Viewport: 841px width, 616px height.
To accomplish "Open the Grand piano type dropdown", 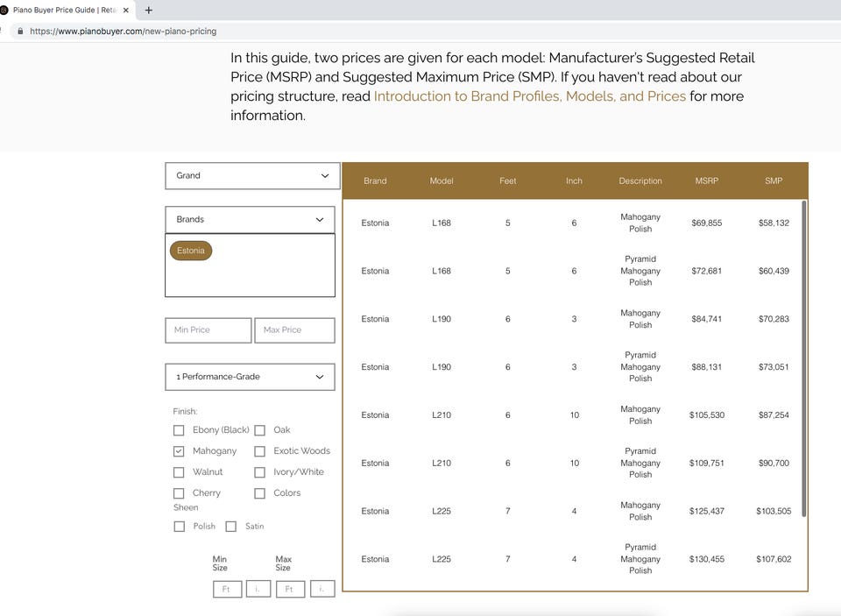I will 252,176.
